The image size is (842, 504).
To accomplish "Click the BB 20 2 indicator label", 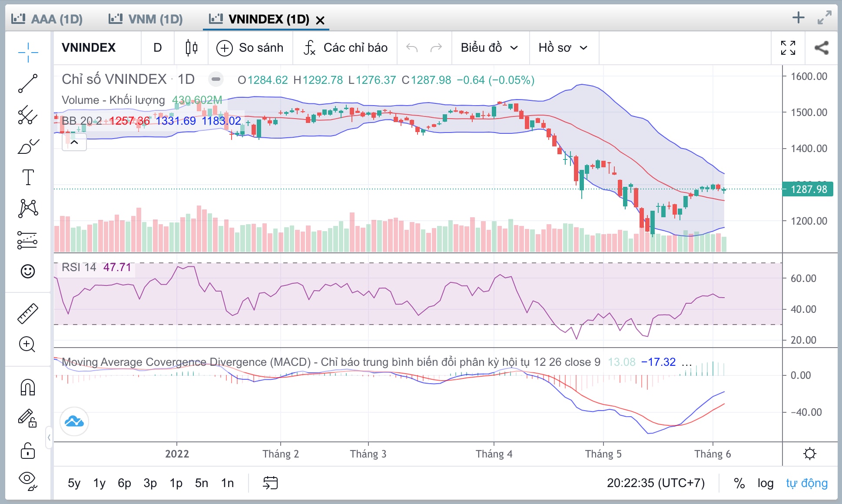I will (82, 121).
